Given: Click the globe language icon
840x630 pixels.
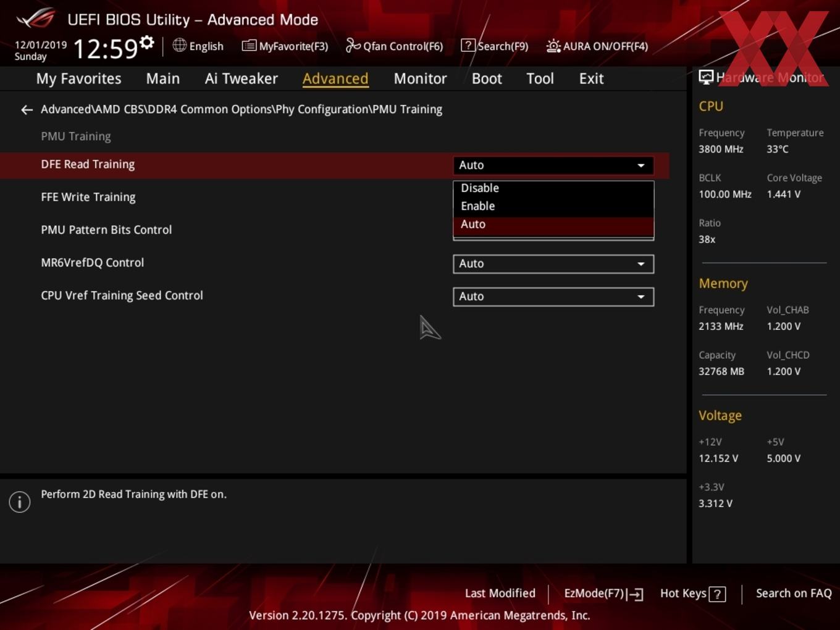Looking at the screenshot, I should 179,45.
